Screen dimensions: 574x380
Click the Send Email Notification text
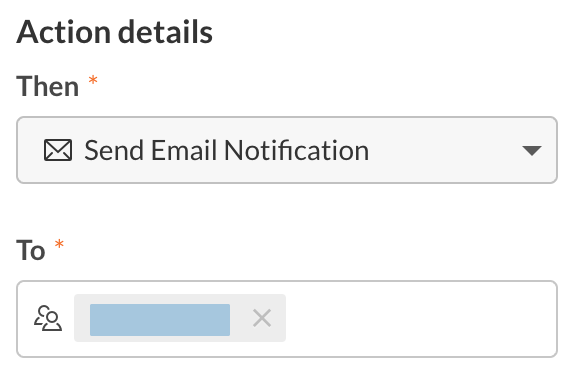point(227,150)
